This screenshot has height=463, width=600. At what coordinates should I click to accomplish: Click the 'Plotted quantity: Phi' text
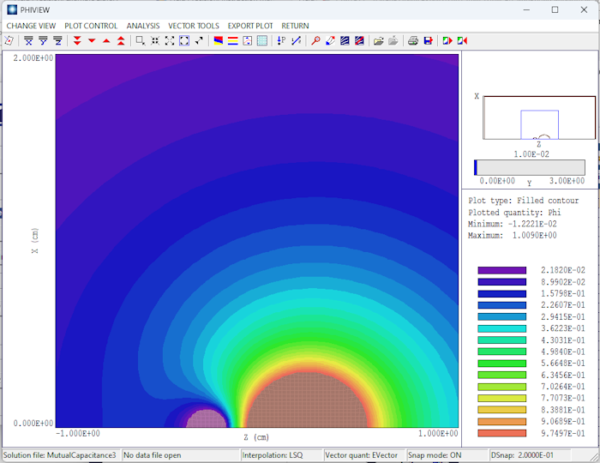pyautogui.click(x=515, y=212)
